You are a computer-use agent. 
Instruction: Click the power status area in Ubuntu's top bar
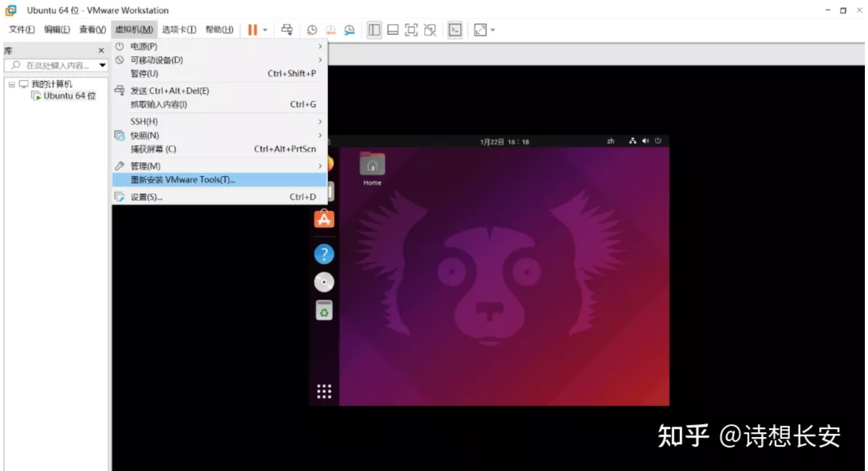[658, 141]
